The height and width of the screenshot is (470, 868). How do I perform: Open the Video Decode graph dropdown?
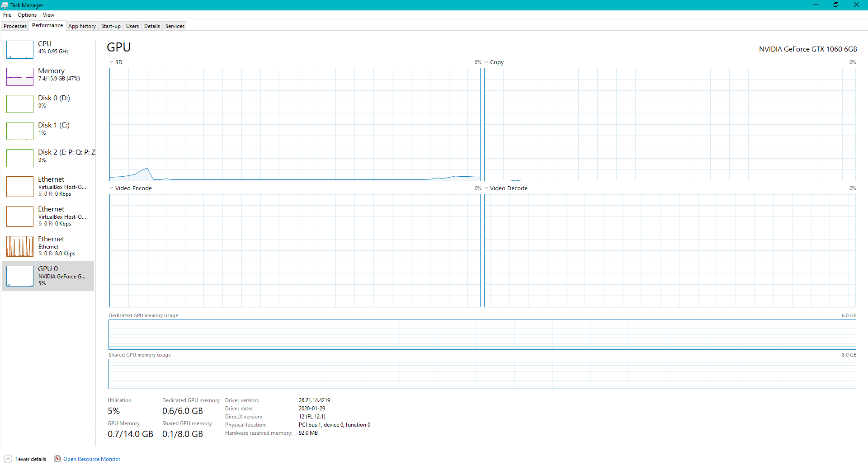point(486,188)
